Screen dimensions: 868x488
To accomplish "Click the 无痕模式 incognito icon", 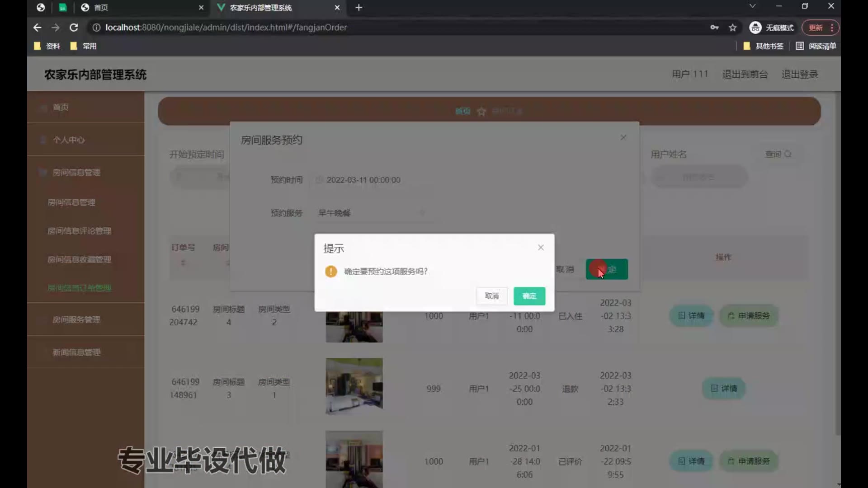I will (x=755, y=28).
